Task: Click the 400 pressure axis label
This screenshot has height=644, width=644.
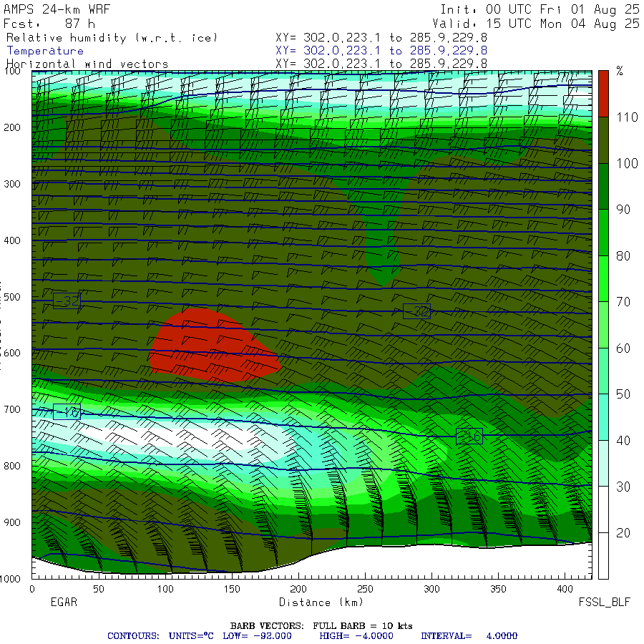Action: coord(12,240)
